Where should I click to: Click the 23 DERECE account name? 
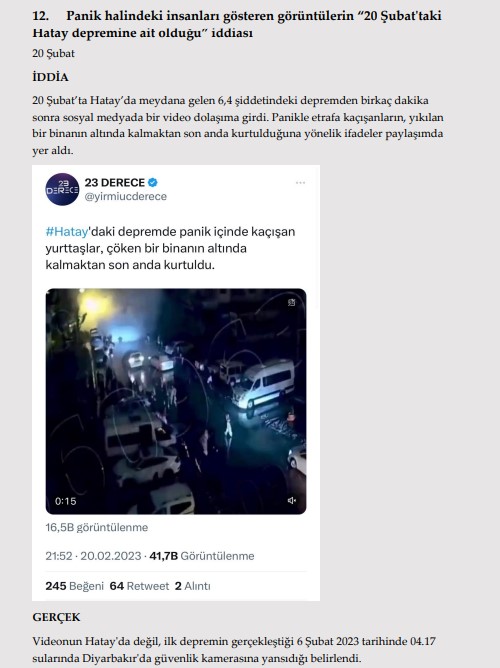[115, 182]
